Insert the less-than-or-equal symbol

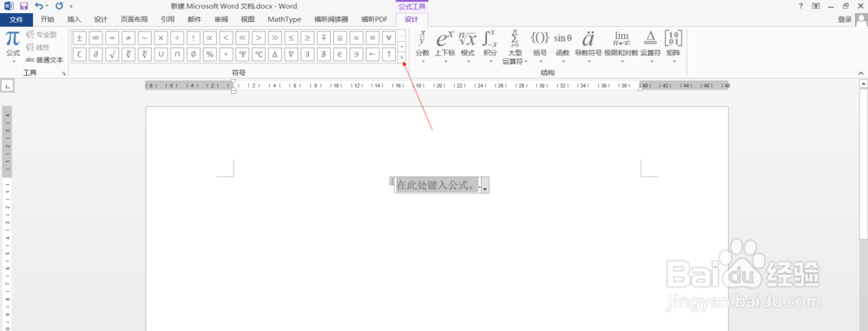click(291, 37)
